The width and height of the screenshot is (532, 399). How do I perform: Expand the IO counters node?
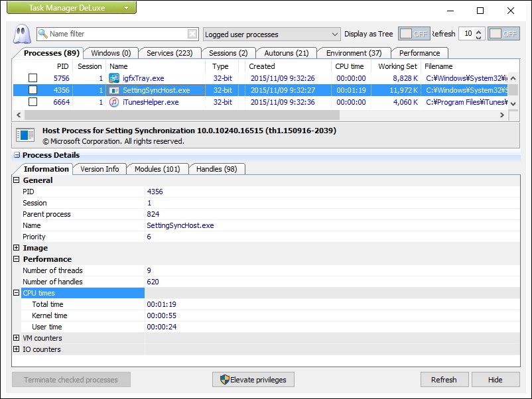point(16,349)
